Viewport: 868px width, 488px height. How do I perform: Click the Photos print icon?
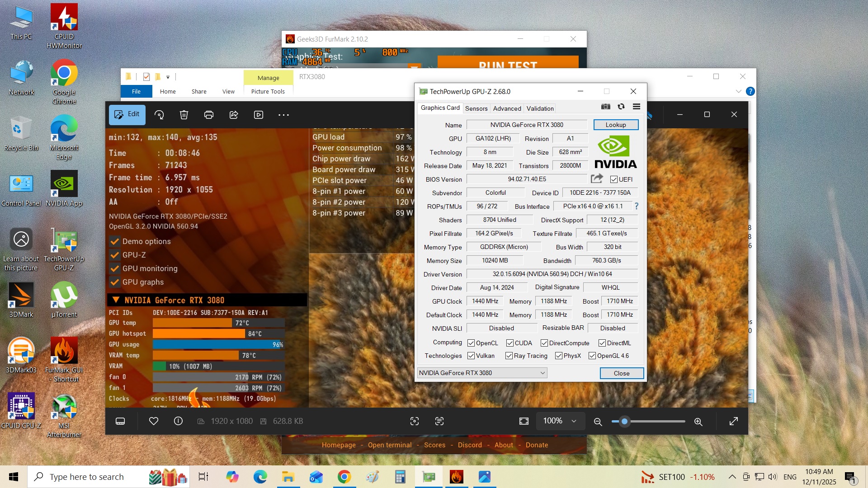pyautogui.click(x=209, y=115)
